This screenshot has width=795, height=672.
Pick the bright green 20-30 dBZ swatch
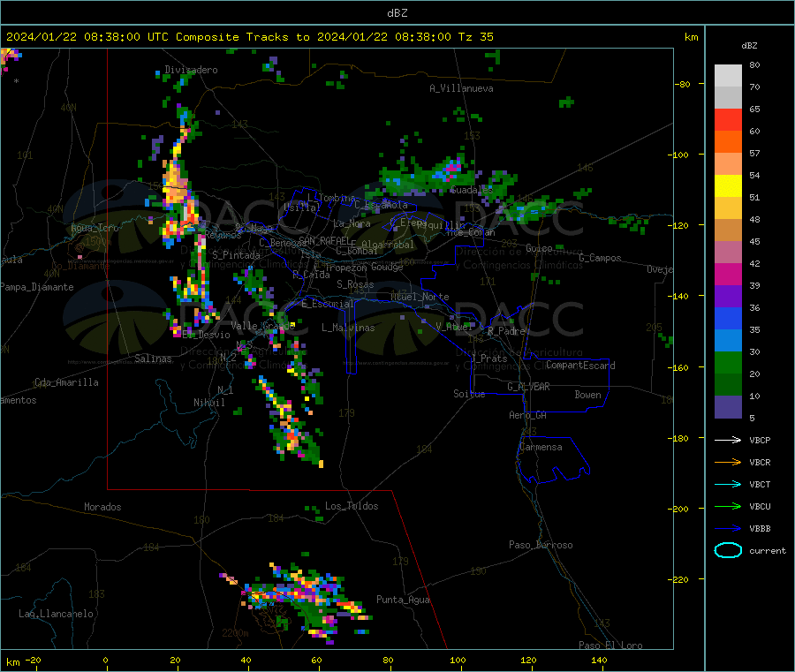coord(728,362)
